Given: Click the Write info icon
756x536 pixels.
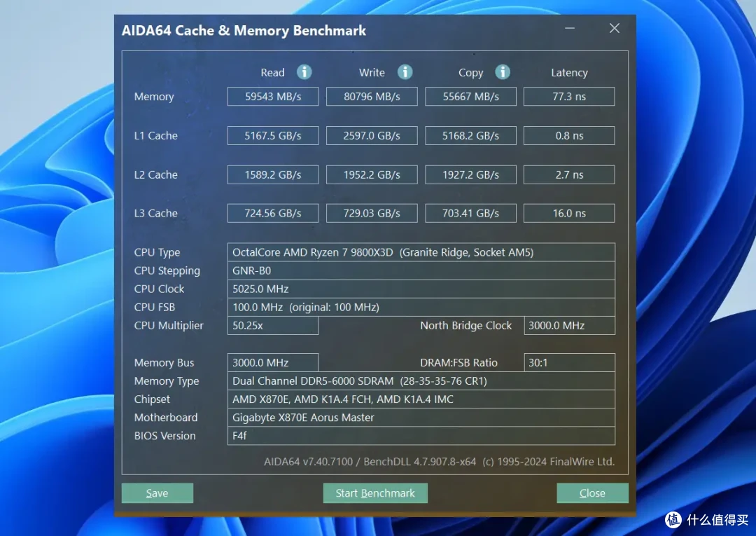Looking at the screenshot, I should pyautogui.click(x=405, y=72).
